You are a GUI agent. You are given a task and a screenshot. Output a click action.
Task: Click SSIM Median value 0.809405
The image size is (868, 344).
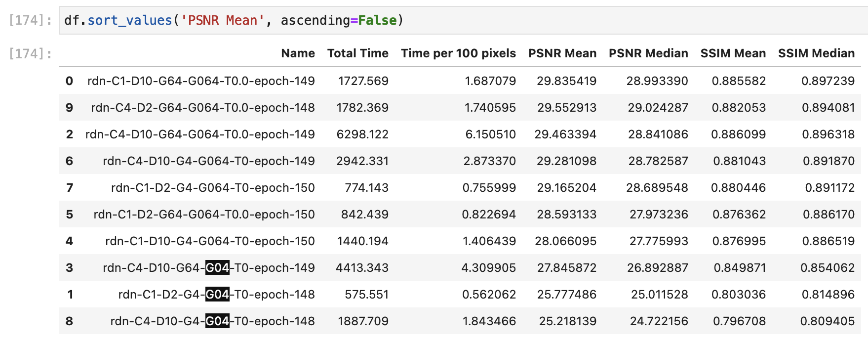point(828,321)
